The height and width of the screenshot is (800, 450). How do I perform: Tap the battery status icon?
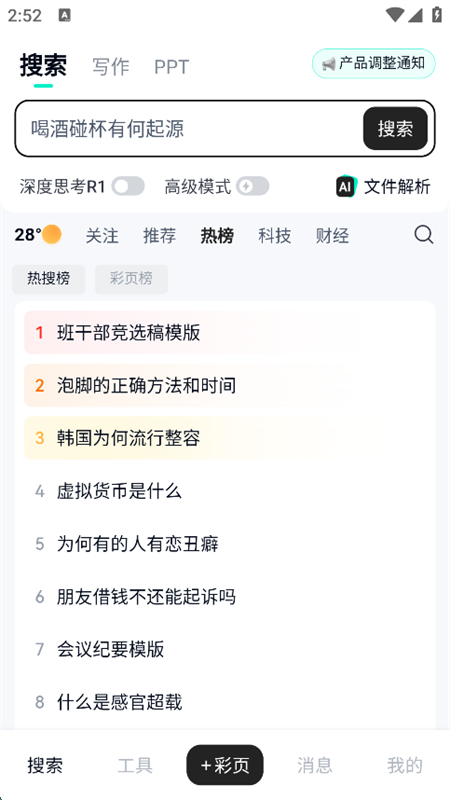pos(437,15)
